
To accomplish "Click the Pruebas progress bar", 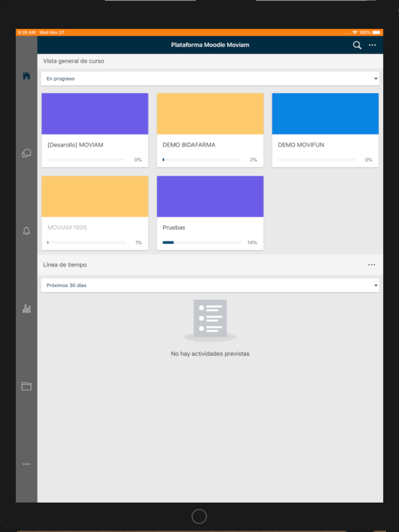I will tap(202, 242).
